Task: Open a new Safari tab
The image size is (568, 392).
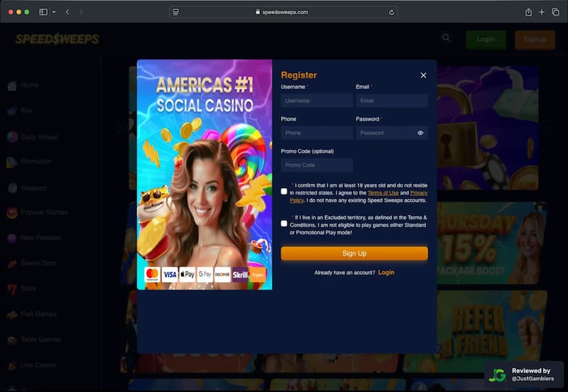Action: tap(542, 12)
